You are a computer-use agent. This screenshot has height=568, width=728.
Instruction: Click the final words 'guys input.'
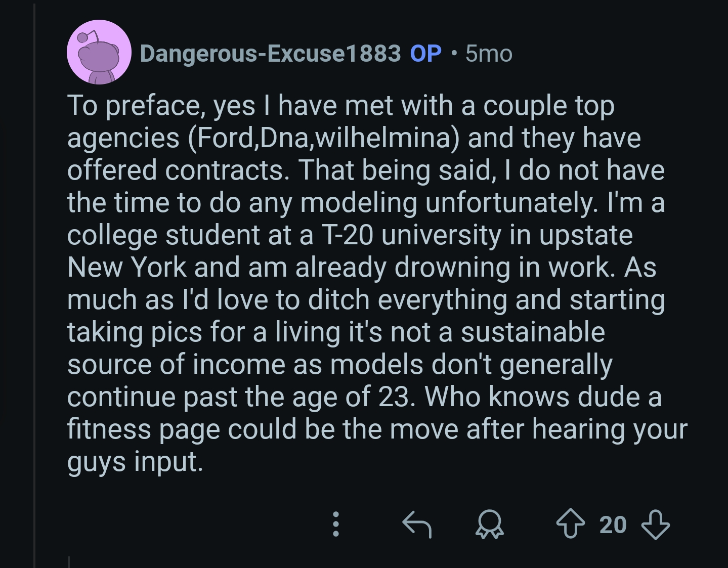coord(135,462)
